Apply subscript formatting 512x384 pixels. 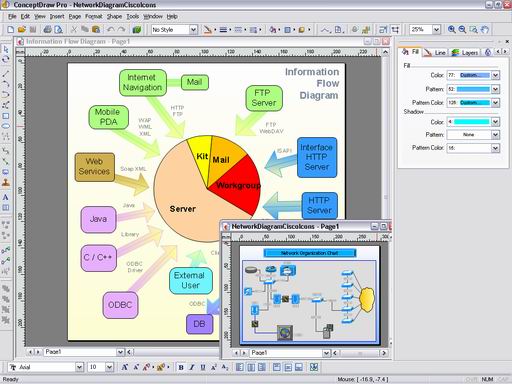point(225,367)
